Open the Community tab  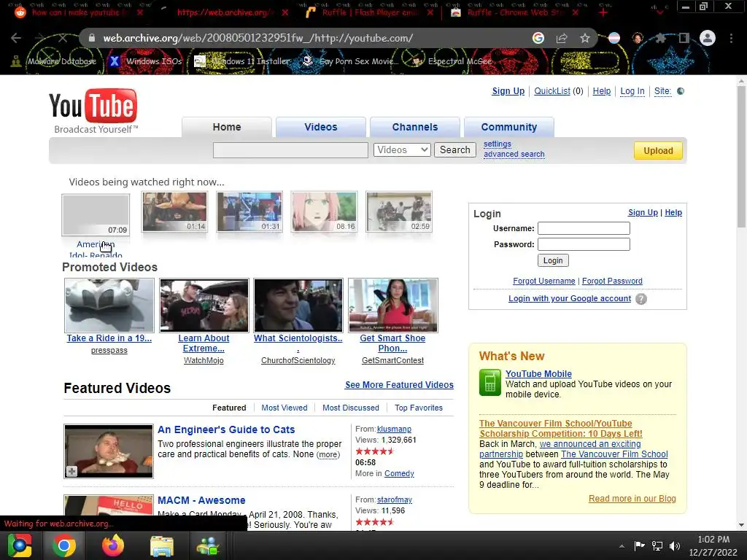(508, 127)
